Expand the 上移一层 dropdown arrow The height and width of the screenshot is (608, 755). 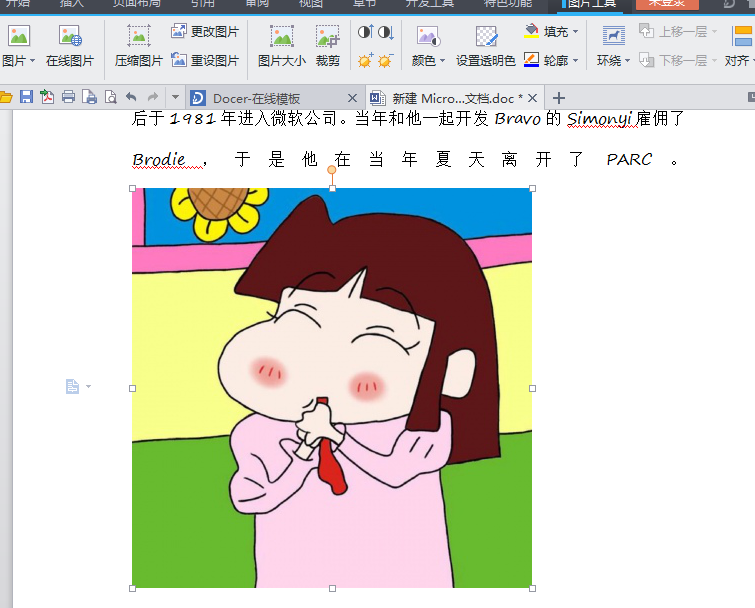[x=714, y=32]
